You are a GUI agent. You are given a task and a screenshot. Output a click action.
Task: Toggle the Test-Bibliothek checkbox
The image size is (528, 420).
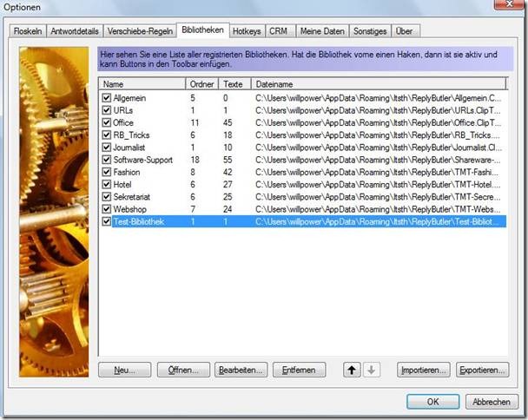click(107, 221)
